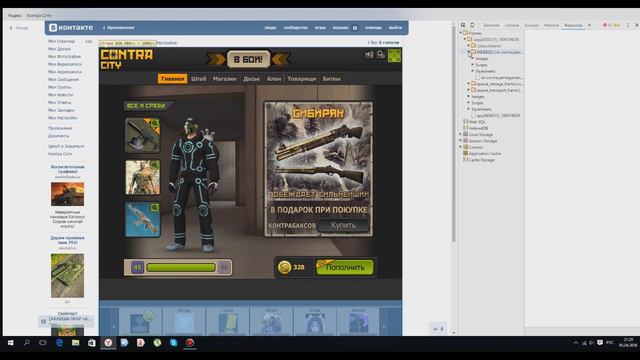This screenshot has width=640, height=360.
Task: Click the green fullscreen icon in game
Action: click(394, 56)
